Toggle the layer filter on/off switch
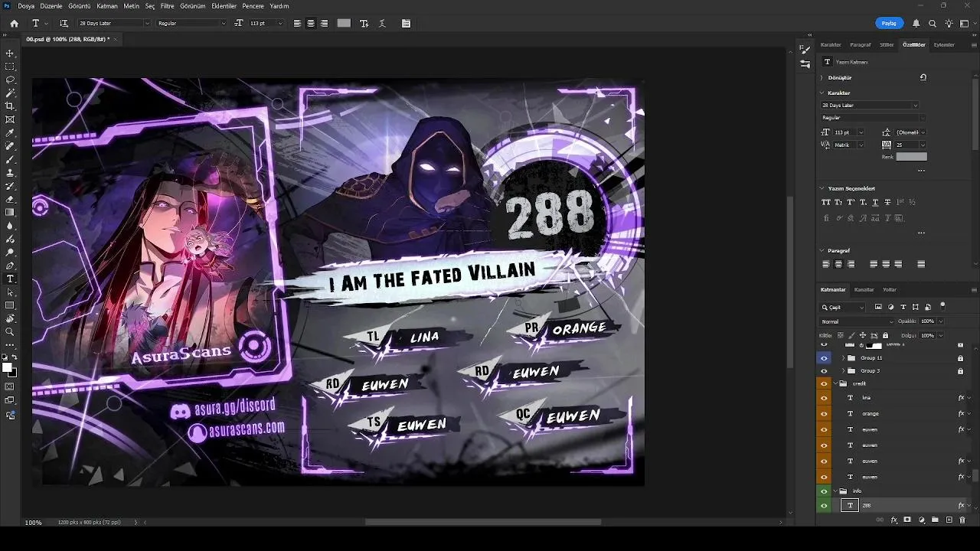 (x=942, y=307)
